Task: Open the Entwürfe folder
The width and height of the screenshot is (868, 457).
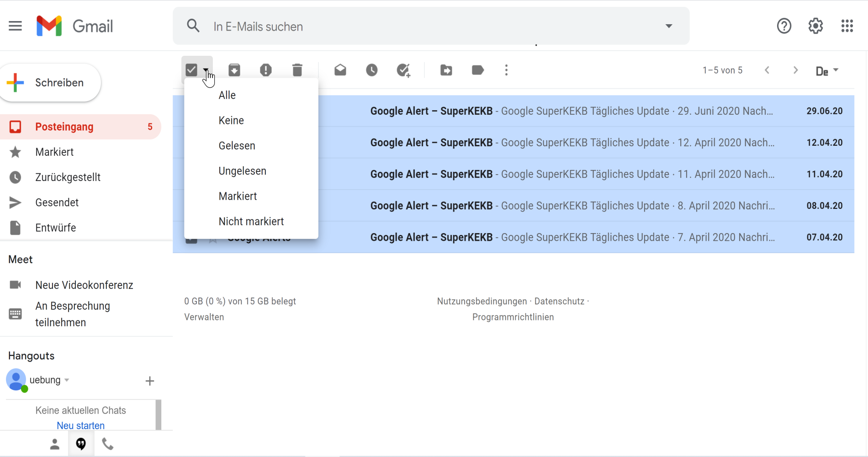Action: click(x=80, y=228)
